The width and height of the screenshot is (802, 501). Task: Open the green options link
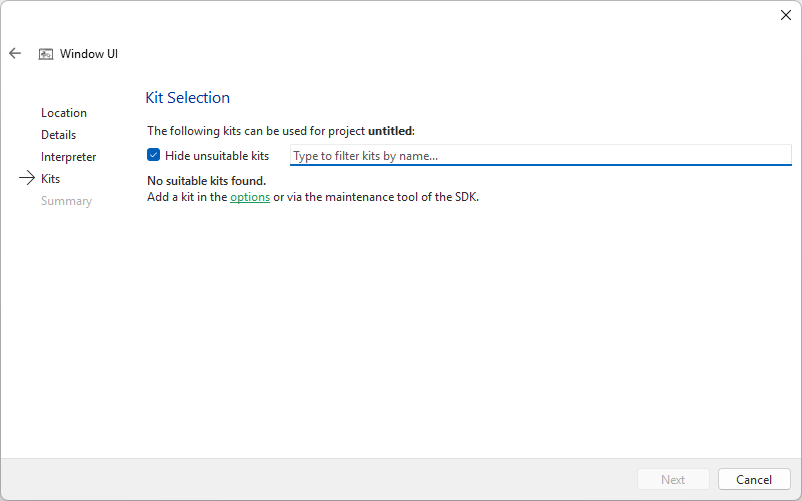(250, 197)
